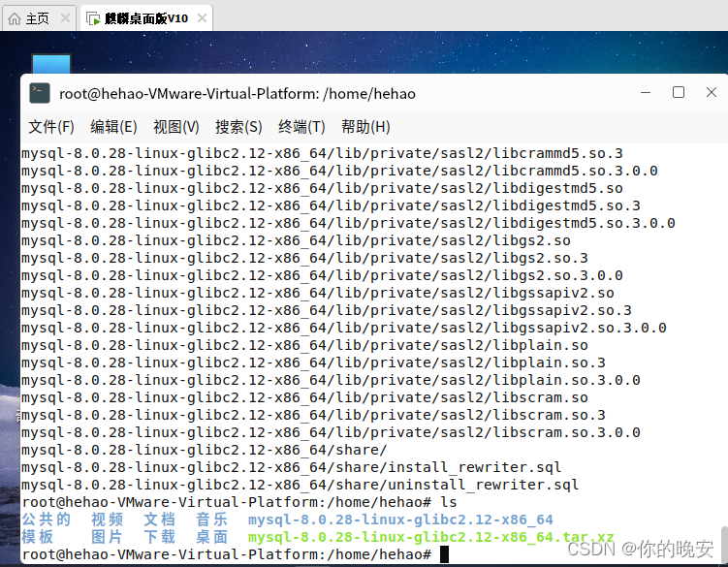Click the terminal title root@hehao-VMware-Virtual-Platform
Image resolution: width=728 pixels, height=567 pixels.
(237, 94)
